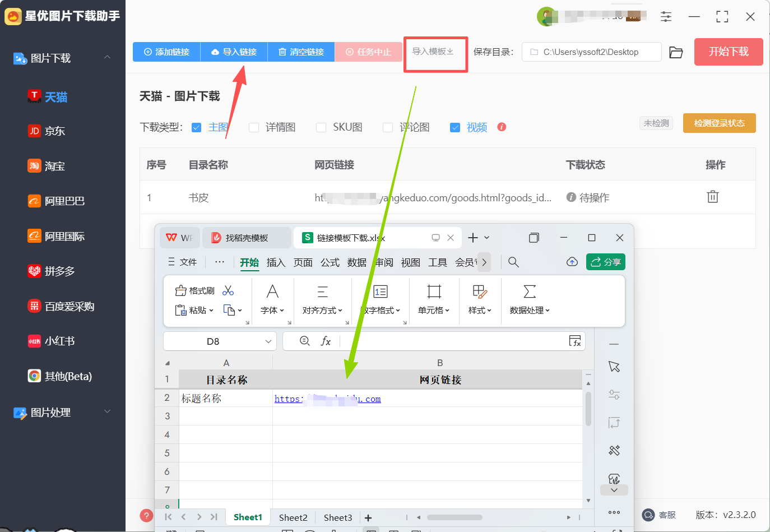The width and height of the screenshot is (770, 532).
Task: Click the insert function fx icon
Action: pos(326,341)
